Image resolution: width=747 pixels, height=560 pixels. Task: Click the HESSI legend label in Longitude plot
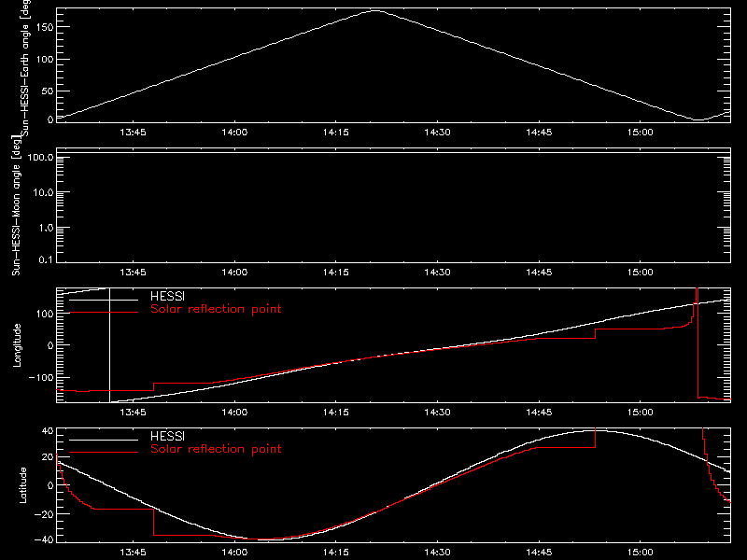click(x=167, y=296)
